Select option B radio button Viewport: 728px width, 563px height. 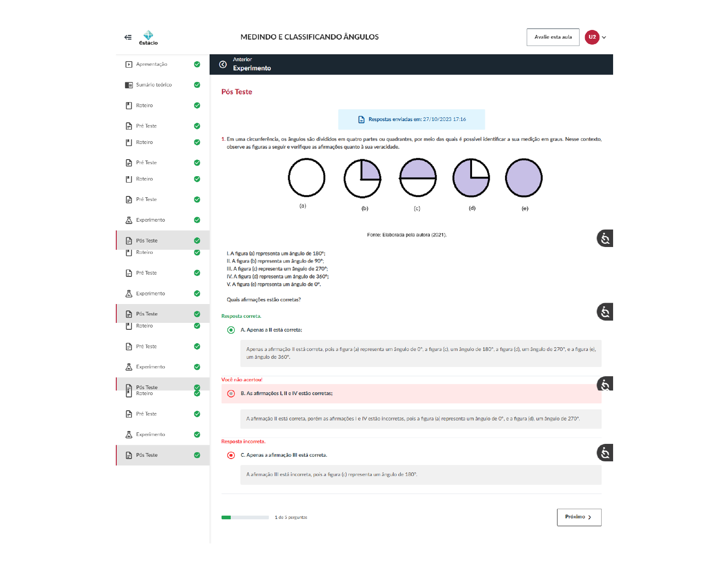pos(231,394)
